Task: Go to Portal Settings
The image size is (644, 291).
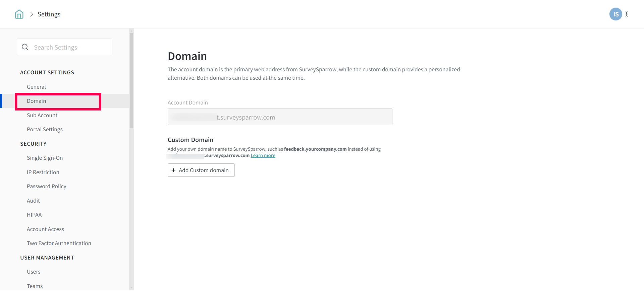Action: coord(45,129)
